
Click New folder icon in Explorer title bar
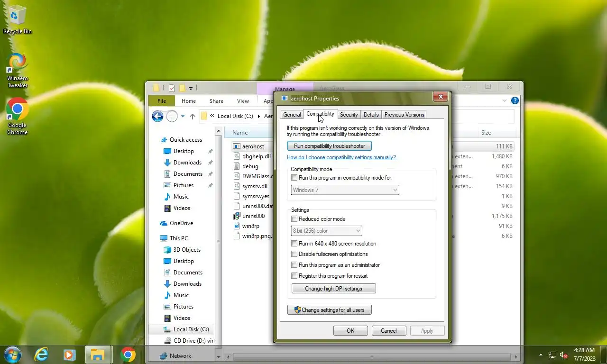(182, 88)
